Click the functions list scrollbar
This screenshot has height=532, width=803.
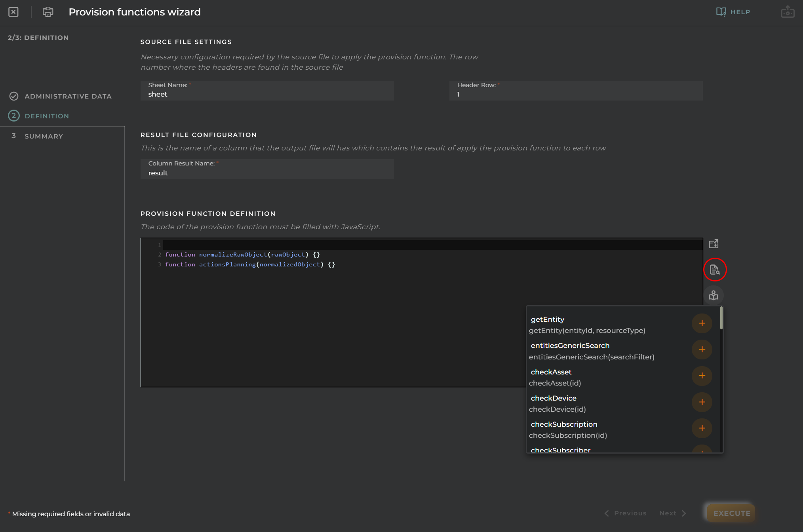[721, 318]
